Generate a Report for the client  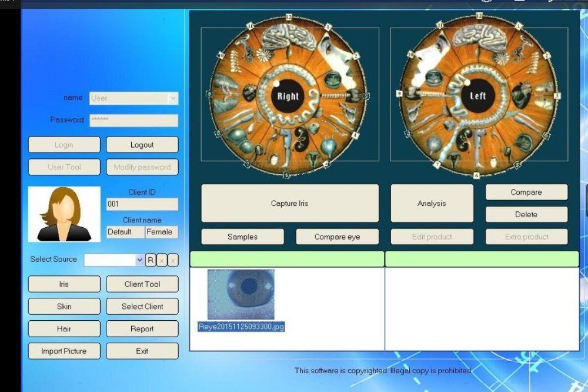tap(142, 328)
